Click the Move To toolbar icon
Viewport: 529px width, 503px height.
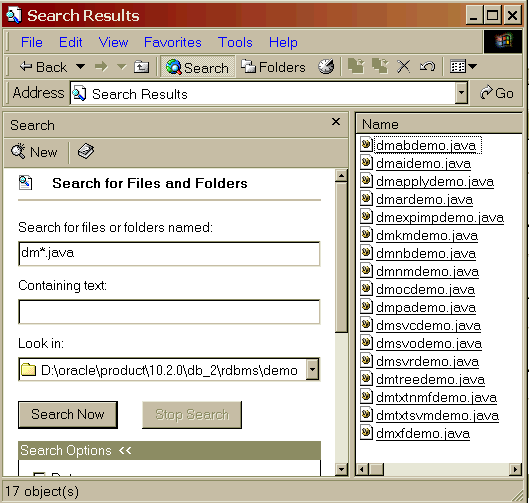[356, 66]
